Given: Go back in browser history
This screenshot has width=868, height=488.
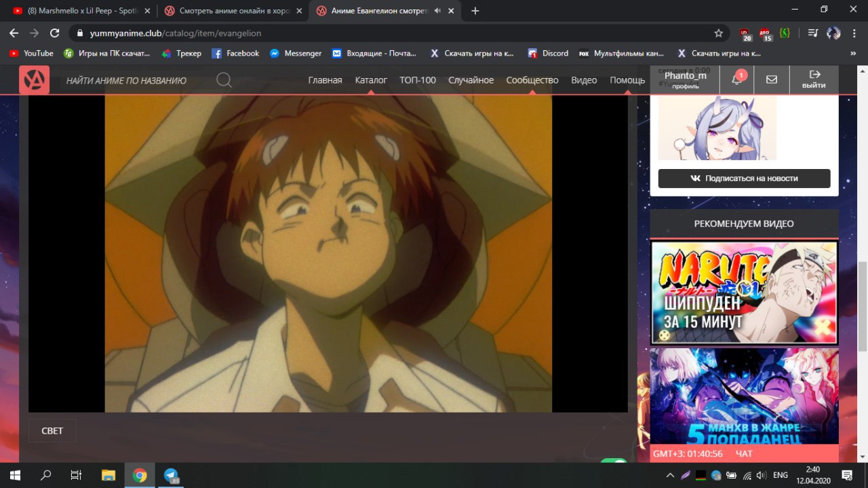Looking at the screenshot, I should tap(14, 33).
